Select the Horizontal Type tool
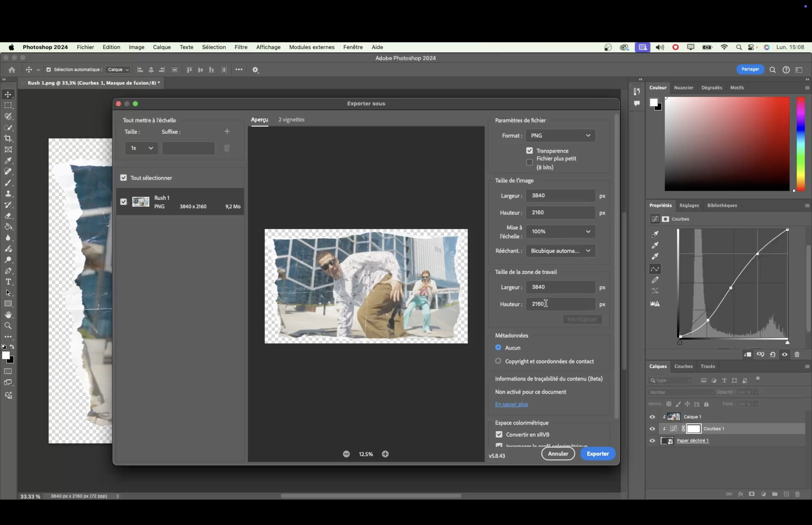 coord(8,282)
